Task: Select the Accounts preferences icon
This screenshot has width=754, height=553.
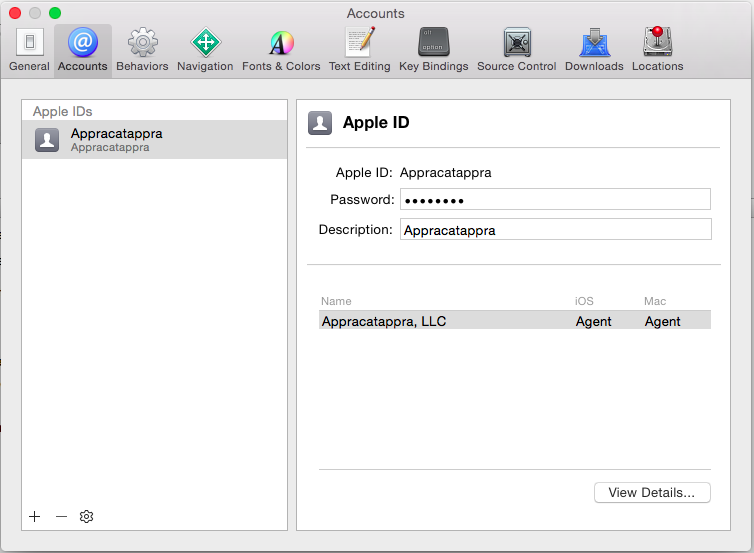Action: tap(82, 50)
